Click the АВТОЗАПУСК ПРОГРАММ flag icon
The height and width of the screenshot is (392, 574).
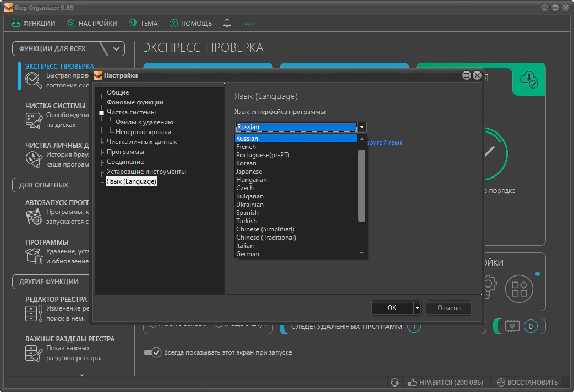pos(34,217)
